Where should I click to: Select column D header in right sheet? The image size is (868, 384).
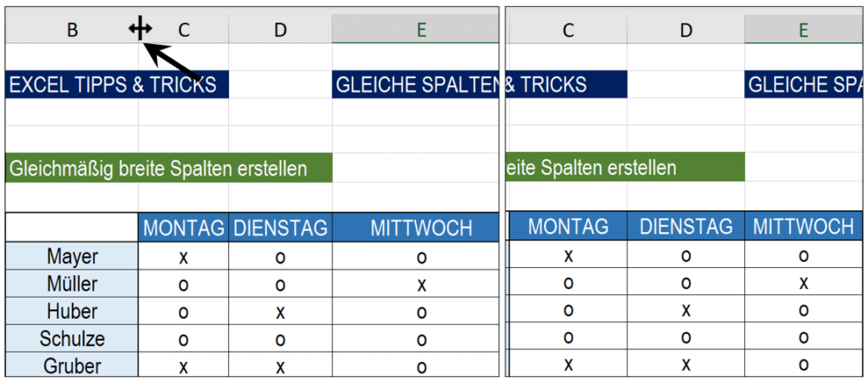pos(686,29)
